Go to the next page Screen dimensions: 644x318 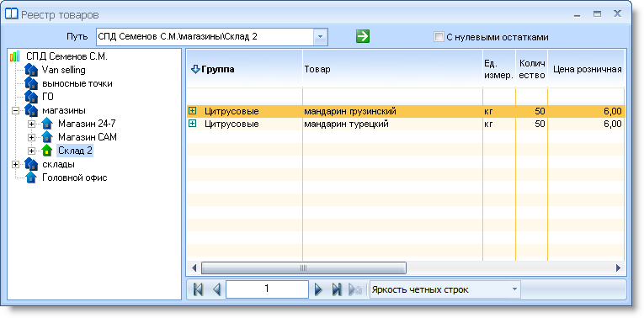click(318, 289)
